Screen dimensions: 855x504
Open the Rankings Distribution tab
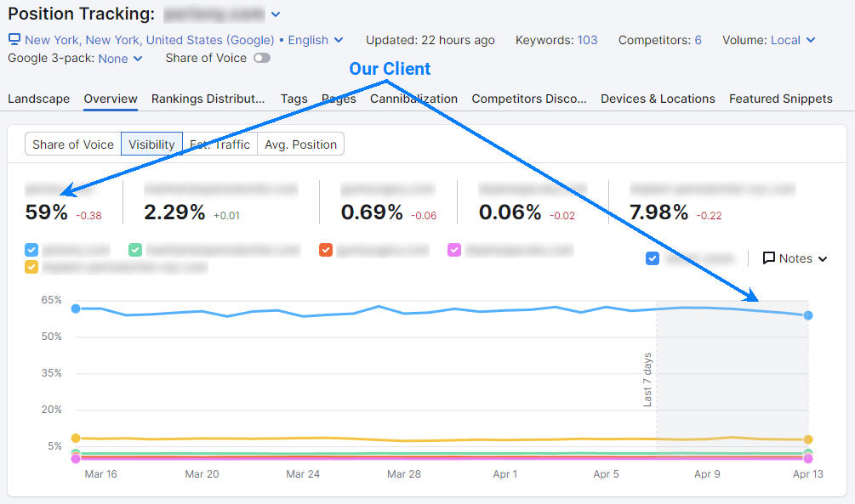[208, 99]
